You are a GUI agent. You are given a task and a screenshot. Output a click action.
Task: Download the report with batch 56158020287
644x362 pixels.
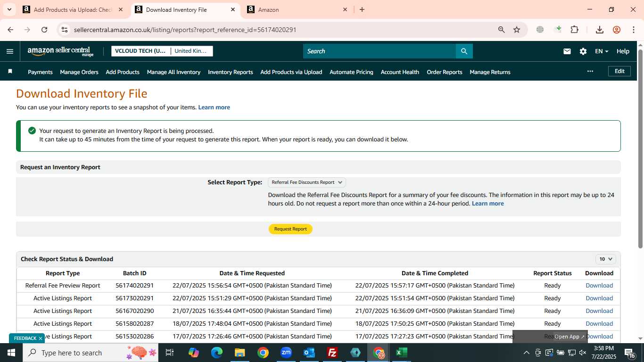pyautogui.click(x=599, y=324)
